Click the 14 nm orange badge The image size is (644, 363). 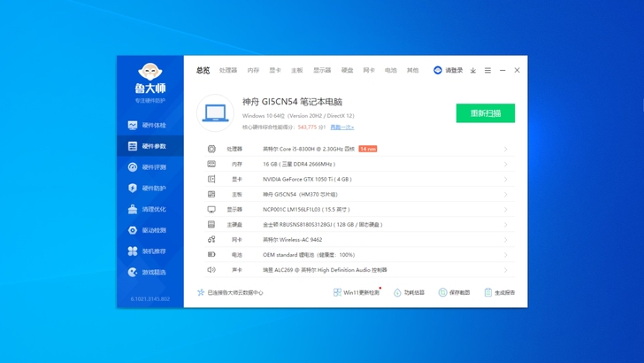pos(368,149)
